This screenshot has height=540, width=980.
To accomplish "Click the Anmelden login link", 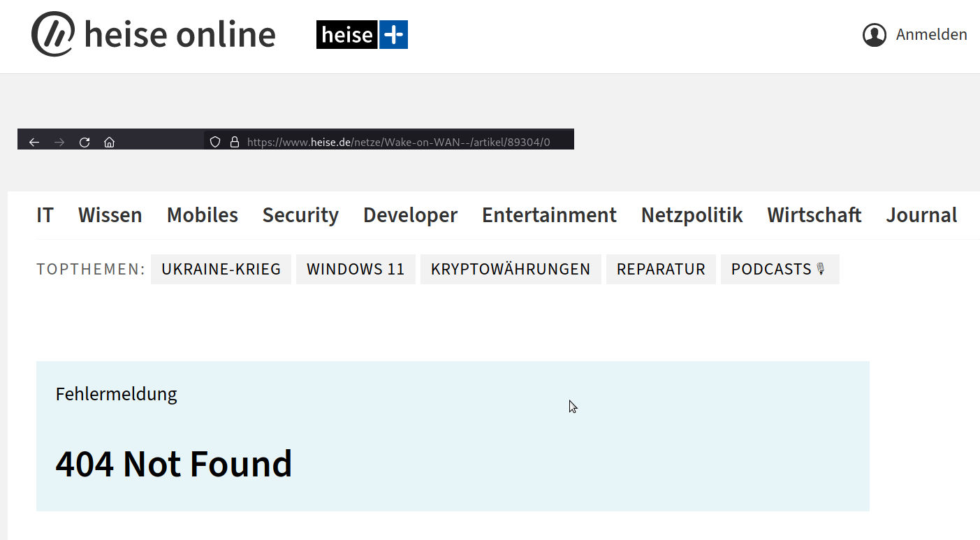I will (931, 35).
